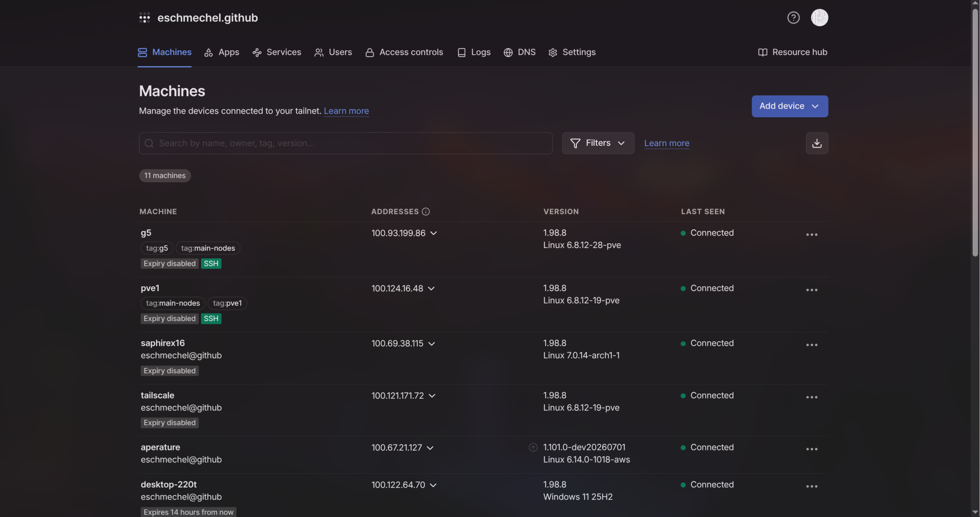Open the Resource hub link
Screen dimensions: 980x517
(792, 52)
